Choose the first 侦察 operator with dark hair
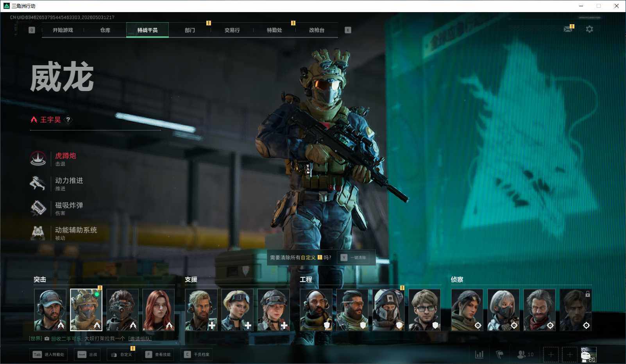 pos(467,310)
